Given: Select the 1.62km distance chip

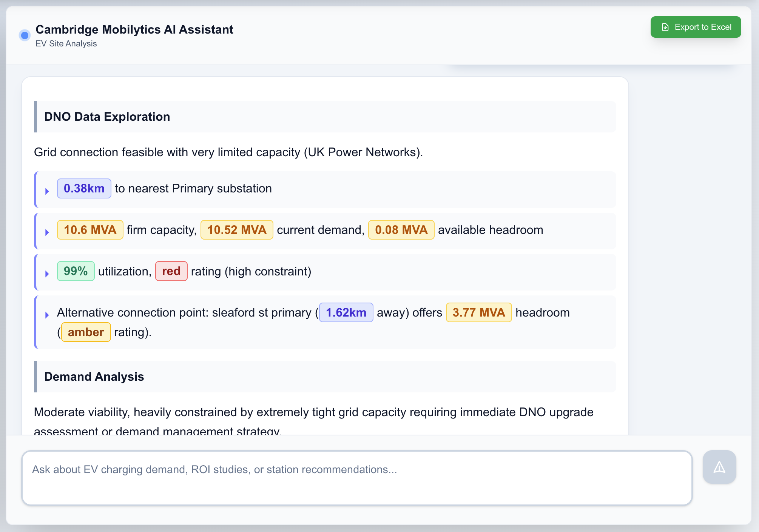Looking at the screenshot, I should click(346, 312).
